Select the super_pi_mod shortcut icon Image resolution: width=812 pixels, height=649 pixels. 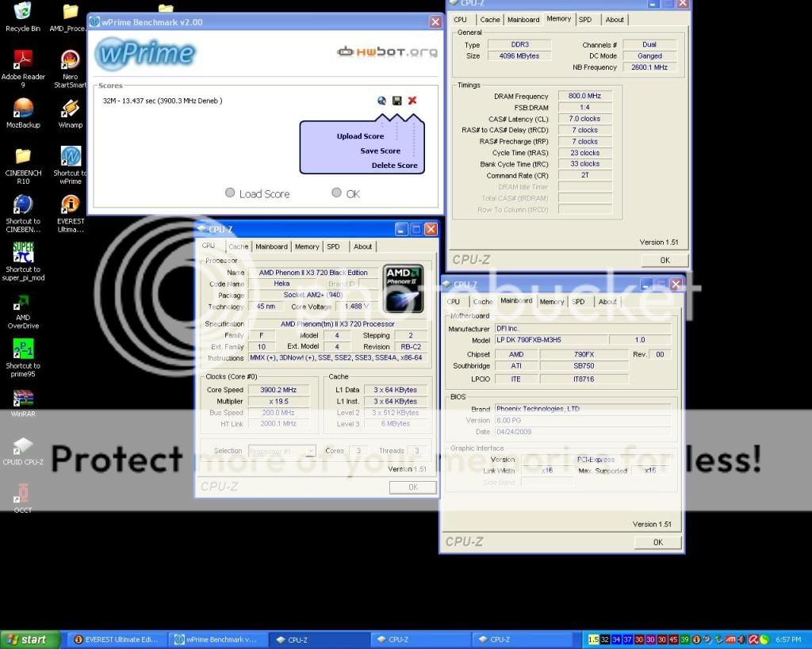coord(23,262)
